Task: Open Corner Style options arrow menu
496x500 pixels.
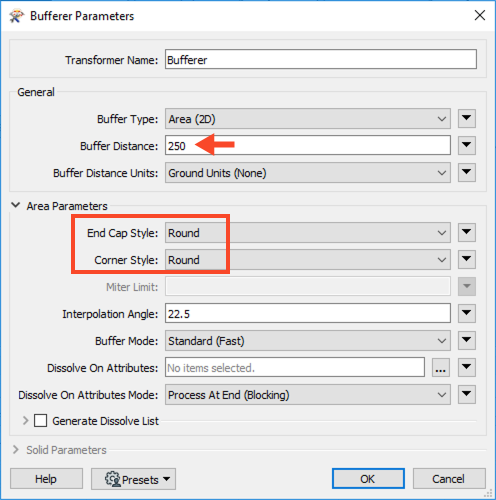Action: tap(466, 259)
